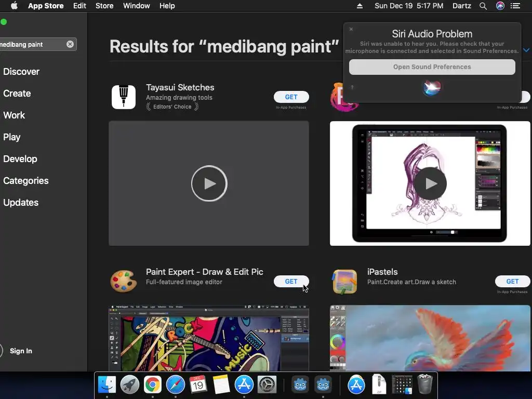This screenshot has width=532, height=399.
Task: Click Sign In link in sidebar
Action: [x=21, y=351]
